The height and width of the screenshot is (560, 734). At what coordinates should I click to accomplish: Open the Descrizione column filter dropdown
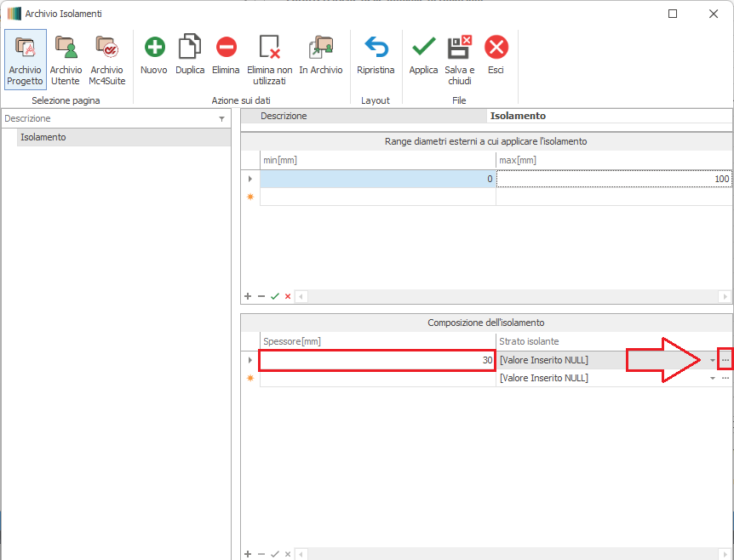[221, 119]
